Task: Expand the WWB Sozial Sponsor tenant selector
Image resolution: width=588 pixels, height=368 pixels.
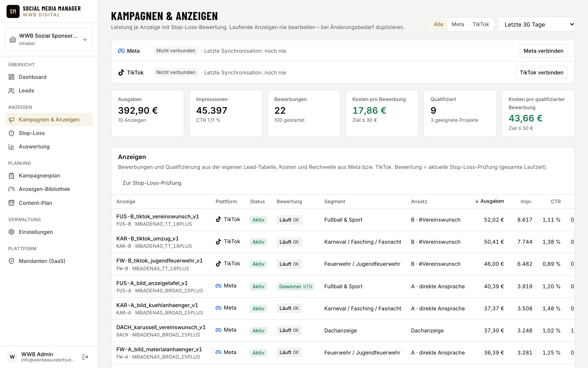Action: pos(49,39)
